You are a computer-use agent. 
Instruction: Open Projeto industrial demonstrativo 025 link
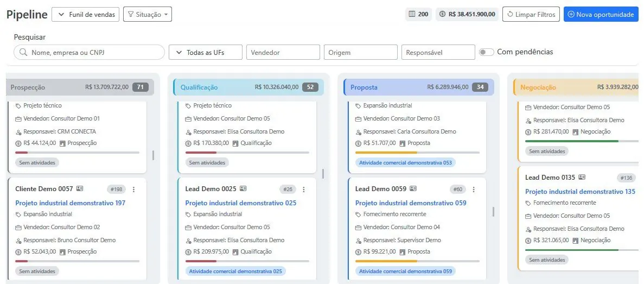241,203
